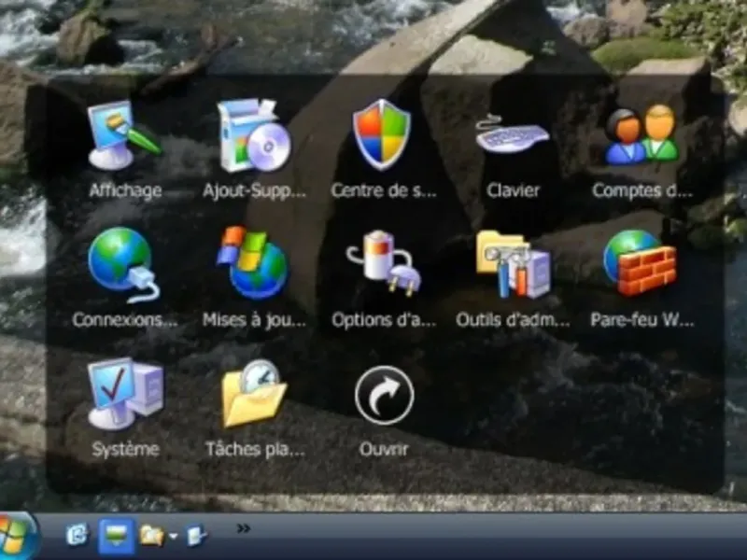The image size is (747, 560).
Task: Expand quick launch overflow chevron
Action: (x=244, y=528)
